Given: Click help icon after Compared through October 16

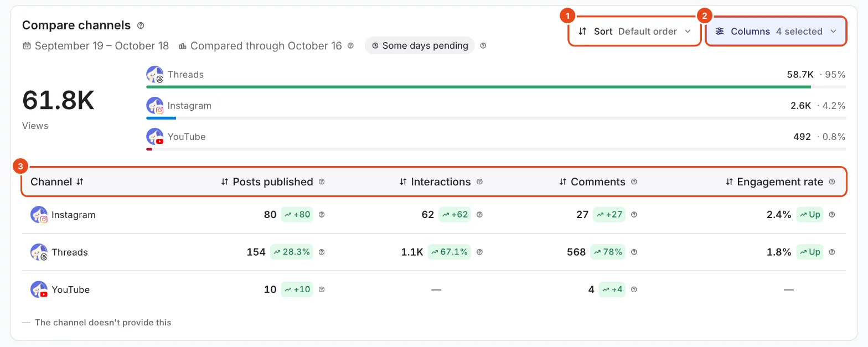Looking at the screenshot, I should point(350,46).
